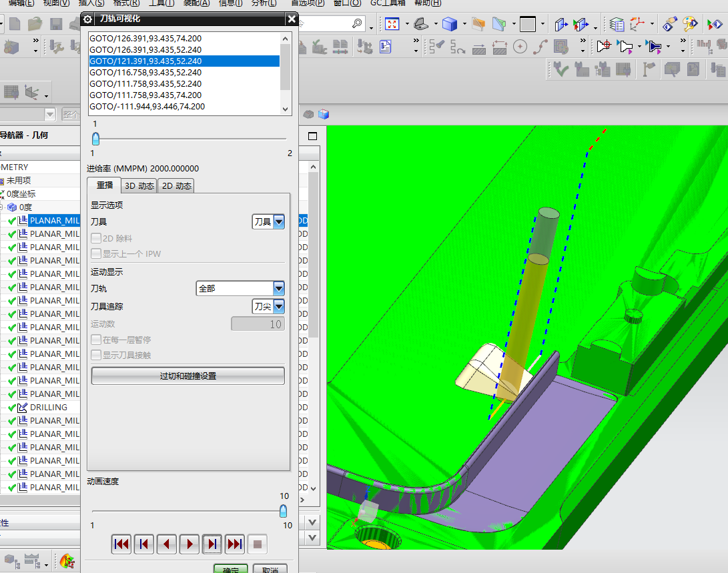Switch to the 3D 动态 tab
The height and width of the screenshot is (573, 728).
(x=139, y=186)
